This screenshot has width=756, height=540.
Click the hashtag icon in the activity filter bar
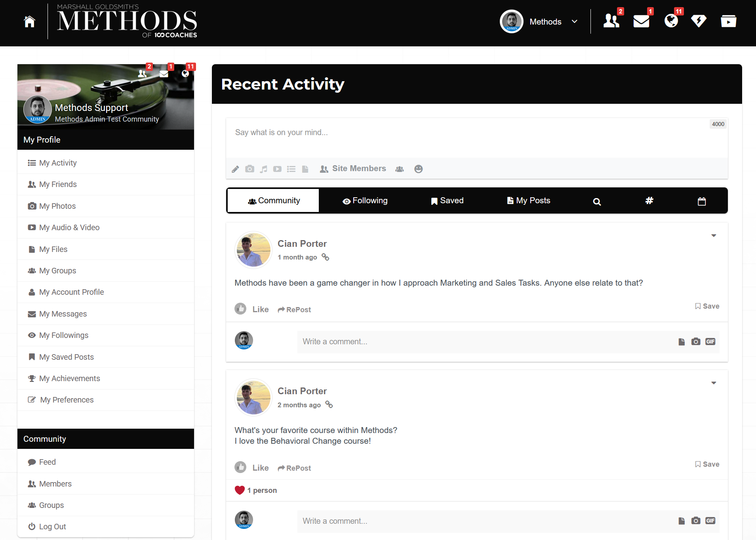tap(649, 201)
